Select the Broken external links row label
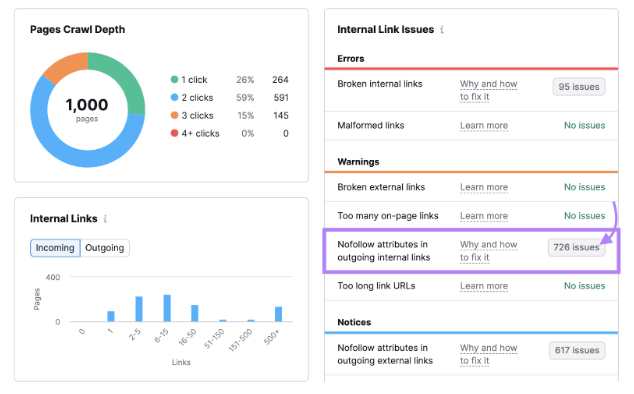This screenshot has height=394, width=634. 381,187
